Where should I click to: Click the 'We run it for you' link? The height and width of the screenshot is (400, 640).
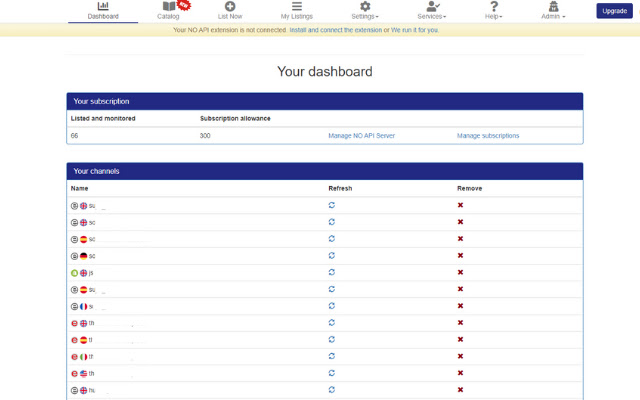tap(415, 30)
